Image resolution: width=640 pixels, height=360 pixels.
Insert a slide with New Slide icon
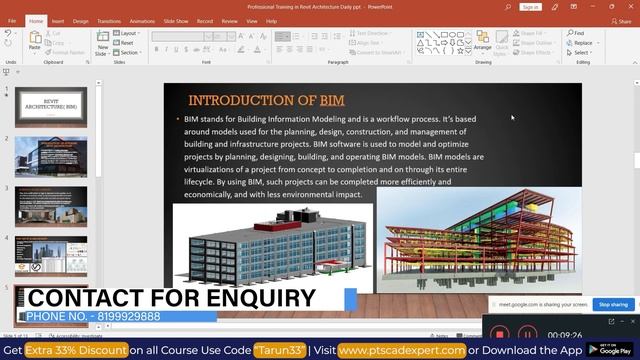click(102, 37)
